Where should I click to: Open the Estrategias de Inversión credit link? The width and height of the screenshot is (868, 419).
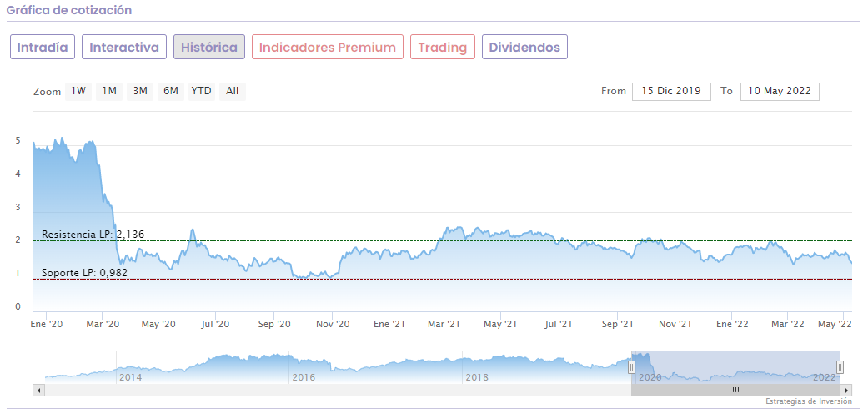coord(808,401)
